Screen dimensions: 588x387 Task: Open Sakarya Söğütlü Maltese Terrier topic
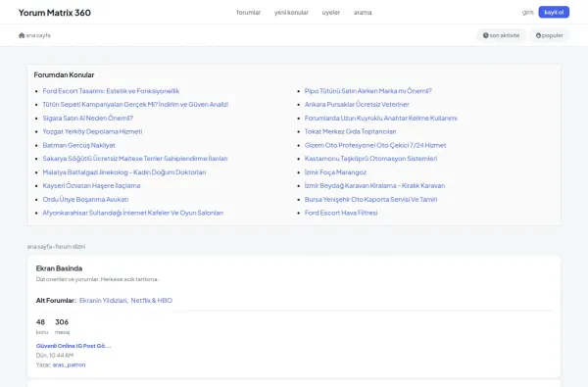[135, 159]
